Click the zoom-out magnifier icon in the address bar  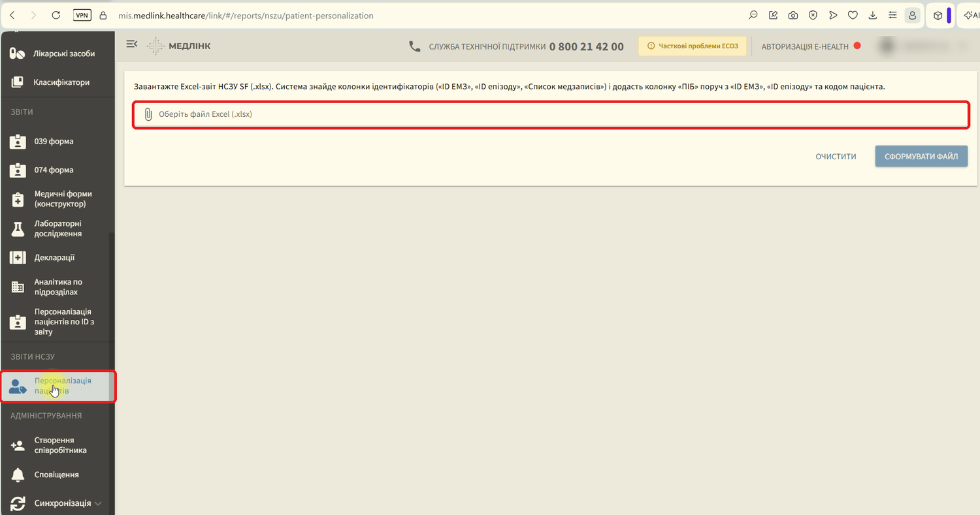tap(753, 15)
